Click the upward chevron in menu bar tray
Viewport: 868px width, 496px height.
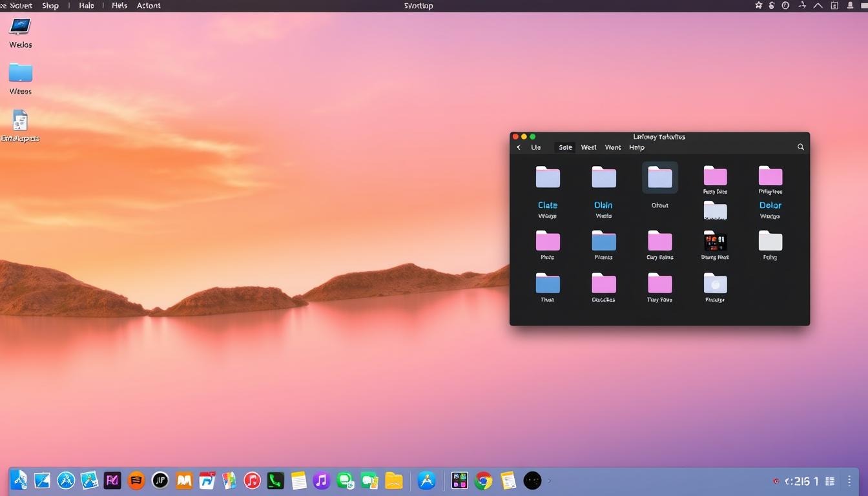coord(818,5)
